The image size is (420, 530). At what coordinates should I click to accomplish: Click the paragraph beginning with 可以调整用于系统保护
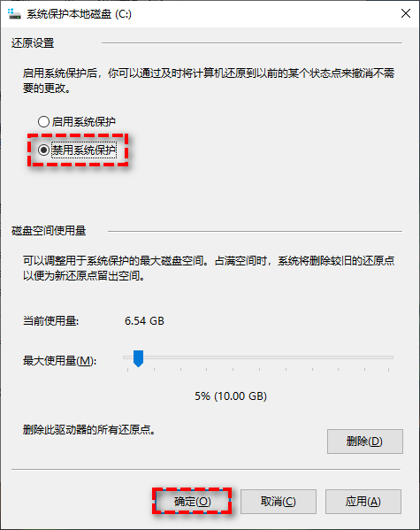pyautogui.click(x=209, y=268)
